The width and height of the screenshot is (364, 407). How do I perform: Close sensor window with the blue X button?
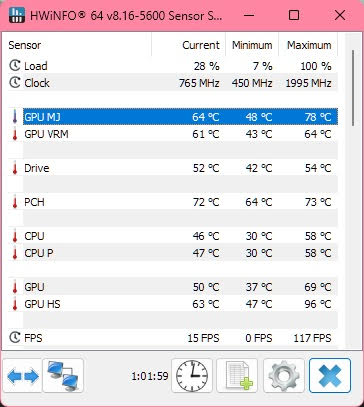tap(330, 376)
